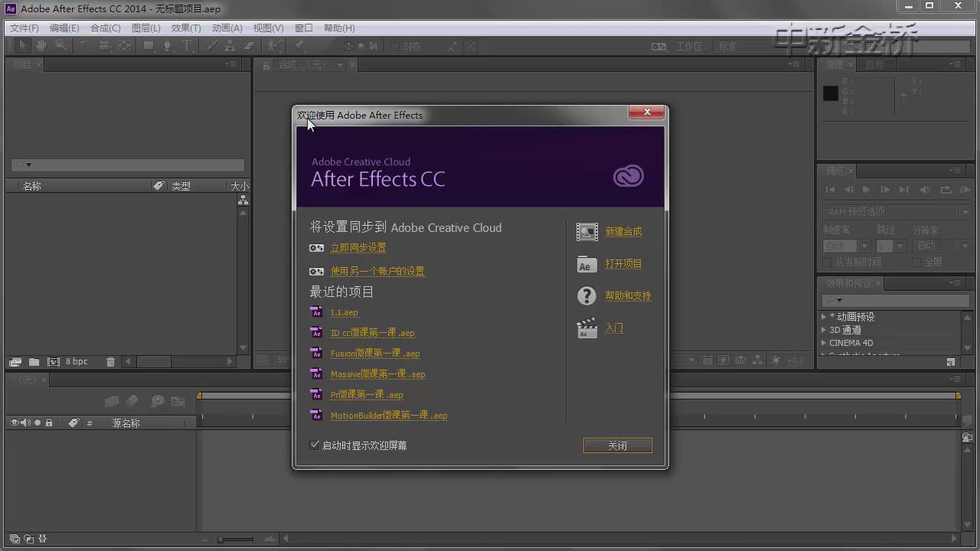
Task: Click the 新建合成 link
Action: coord(623,232)
